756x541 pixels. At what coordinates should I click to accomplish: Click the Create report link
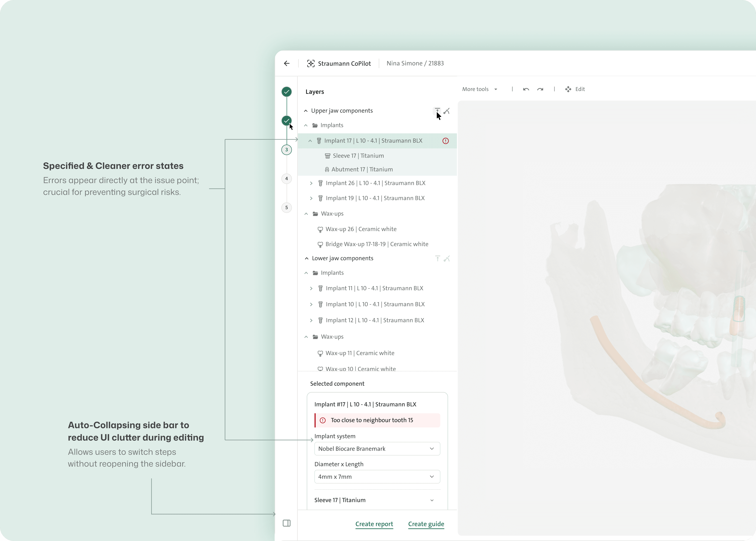pos(374,524)
